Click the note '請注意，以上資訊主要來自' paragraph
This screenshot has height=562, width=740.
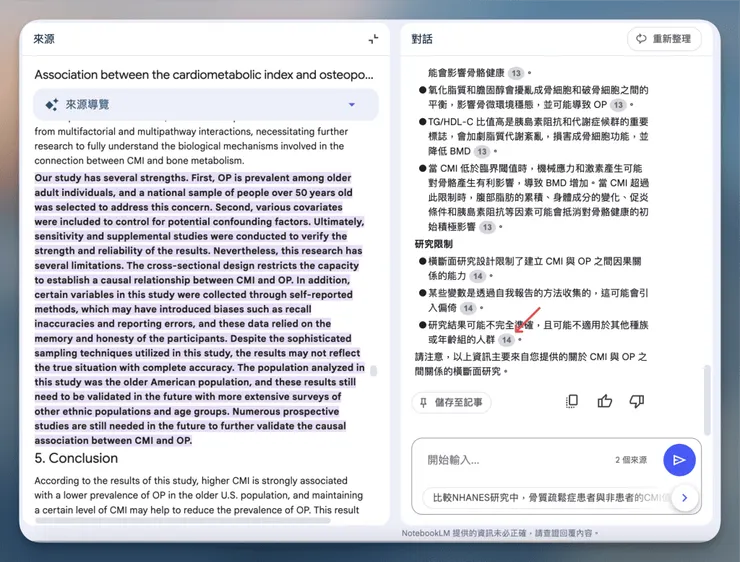point(531,364)
